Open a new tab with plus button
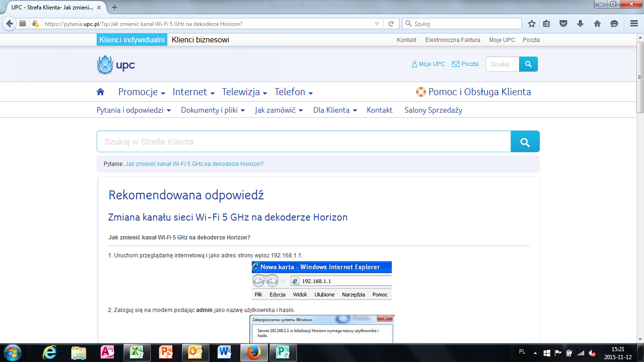The width and height of the screenshot is (644, 362). pyautogui.click(x=115, y=8)
